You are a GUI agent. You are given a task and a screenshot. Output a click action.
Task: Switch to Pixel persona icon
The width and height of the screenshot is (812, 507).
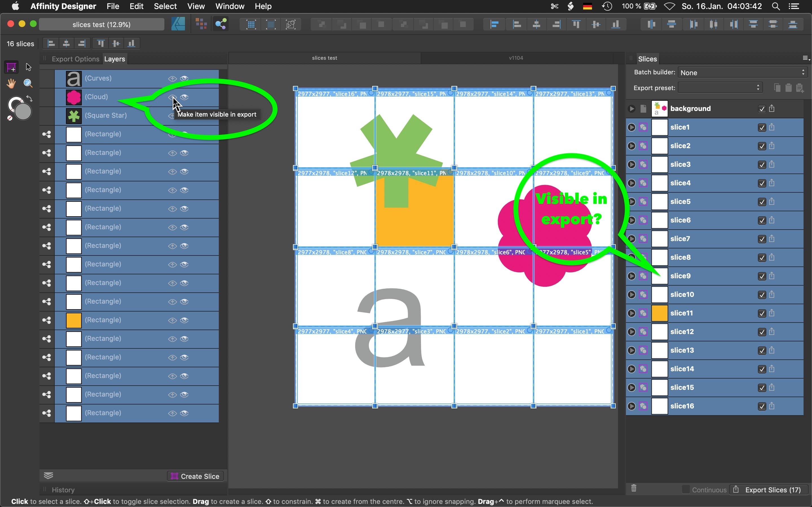[201, 24]
